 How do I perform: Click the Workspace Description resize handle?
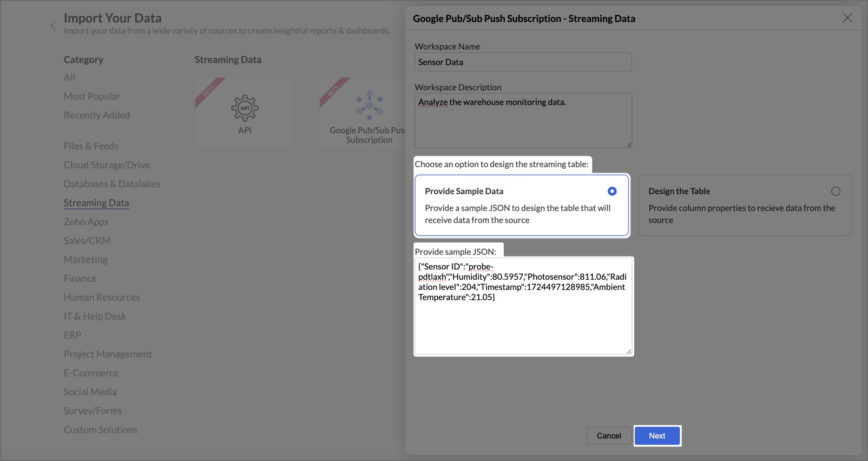click(x=629, y=145)
